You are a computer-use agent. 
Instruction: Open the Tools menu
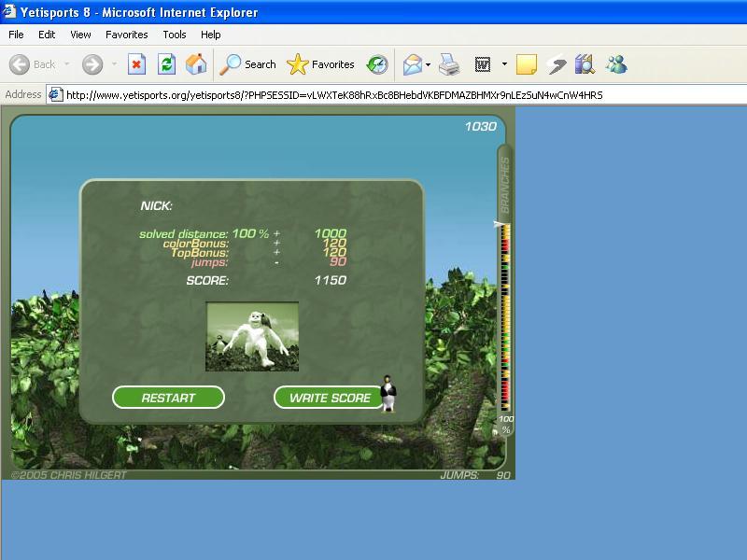click(x=175, y=35)
